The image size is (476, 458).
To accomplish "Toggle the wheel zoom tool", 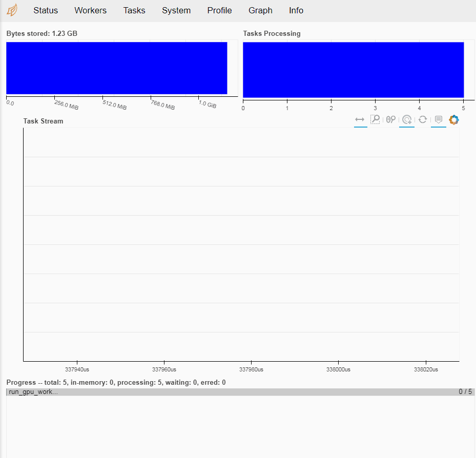I will click(391, 119).
